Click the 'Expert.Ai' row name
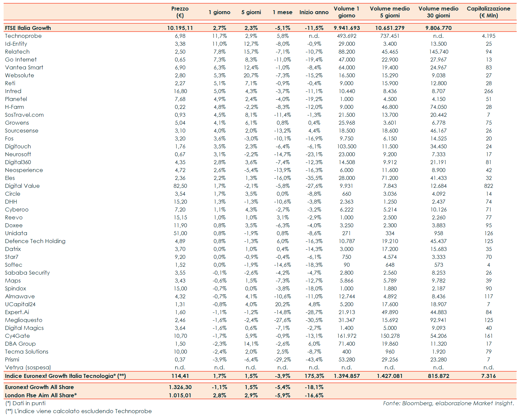Viewport: 521px width, 420px height. tap(17, 312)
